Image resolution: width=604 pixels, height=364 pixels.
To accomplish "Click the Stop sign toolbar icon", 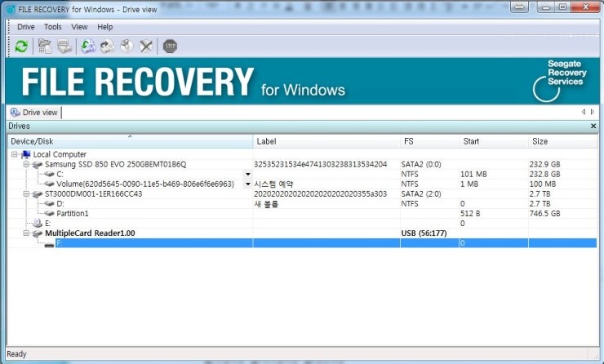I will [170, 47].
